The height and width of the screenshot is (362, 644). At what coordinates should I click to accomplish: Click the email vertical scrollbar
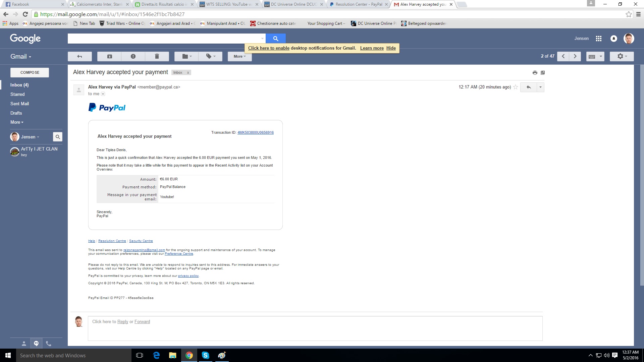pyautogui.click(x=642, y=174)
